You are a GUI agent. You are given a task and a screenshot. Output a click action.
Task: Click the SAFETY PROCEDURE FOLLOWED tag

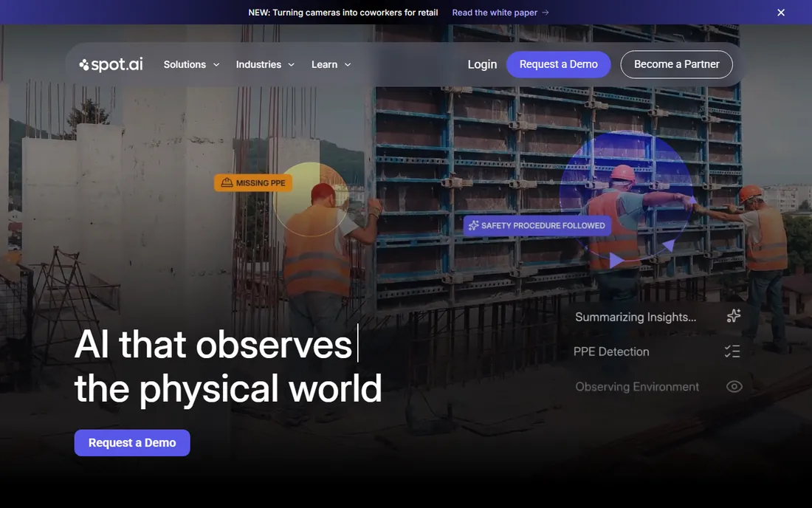537,226
